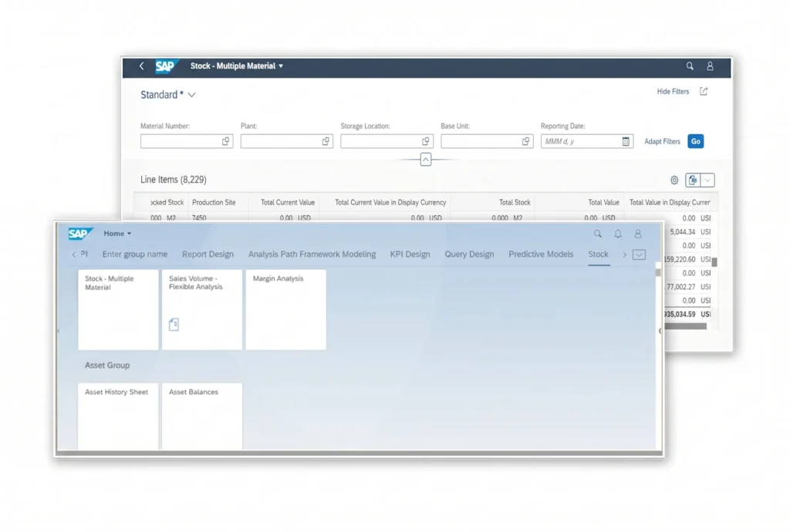Click Total Value column header

point(603,202)
